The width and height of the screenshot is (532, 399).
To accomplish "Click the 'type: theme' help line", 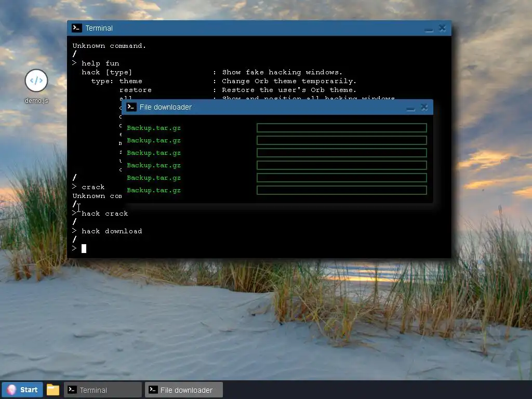I will 117,81.
